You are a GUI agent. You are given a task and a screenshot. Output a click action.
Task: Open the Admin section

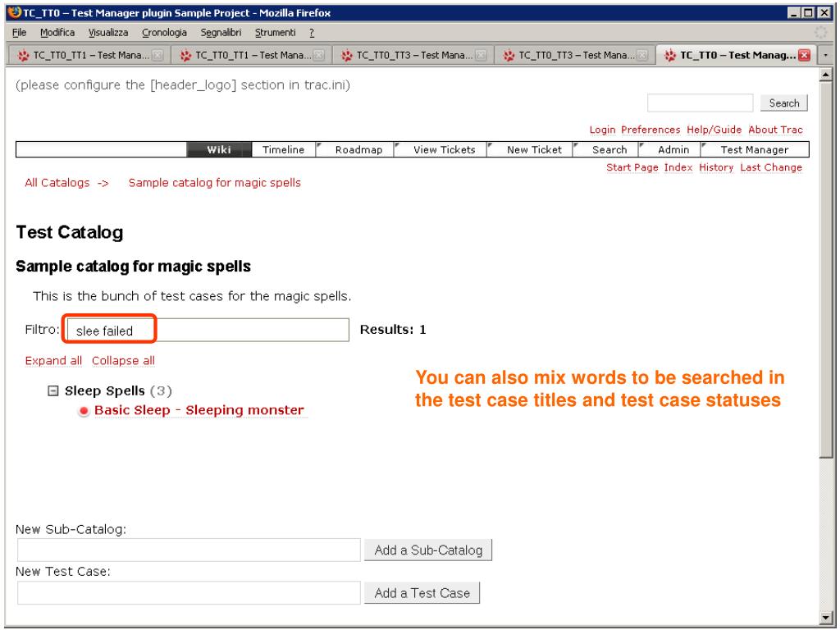click(x=673, y=149)
